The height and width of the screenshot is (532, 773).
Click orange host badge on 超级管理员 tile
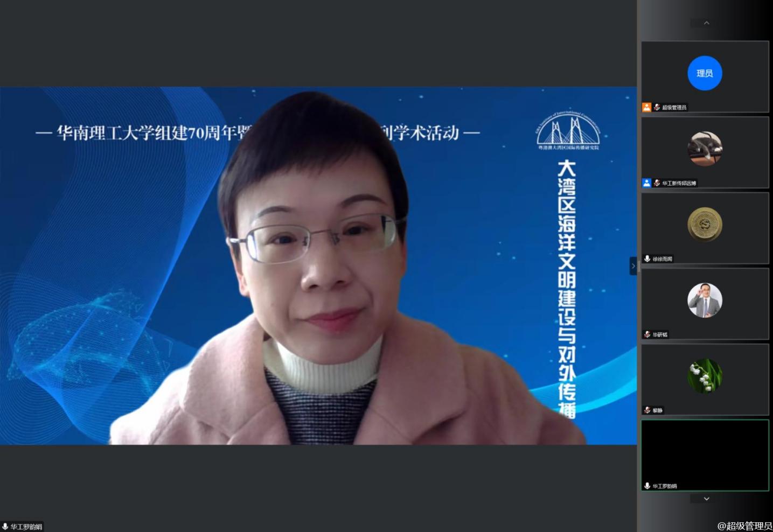tap(646, 107)
